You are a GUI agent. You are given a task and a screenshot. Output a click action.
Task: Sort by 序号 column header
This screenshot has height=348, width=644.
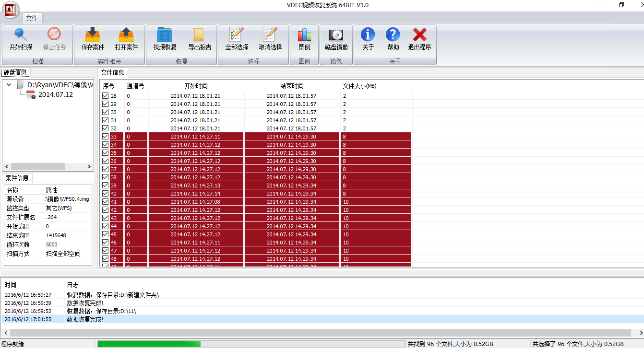pyautogui.click(x=112, y=86)
